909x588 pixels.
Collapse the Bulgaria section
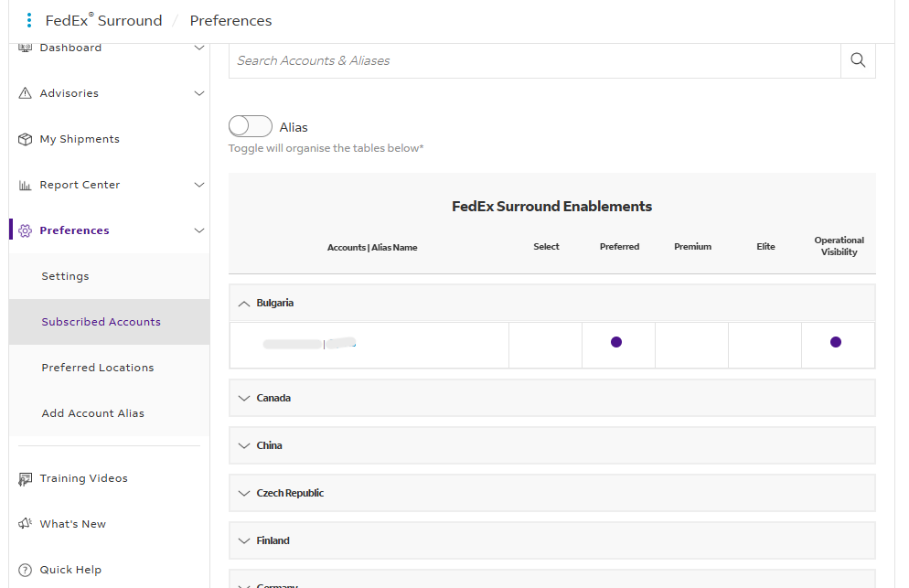click(244, 303)
